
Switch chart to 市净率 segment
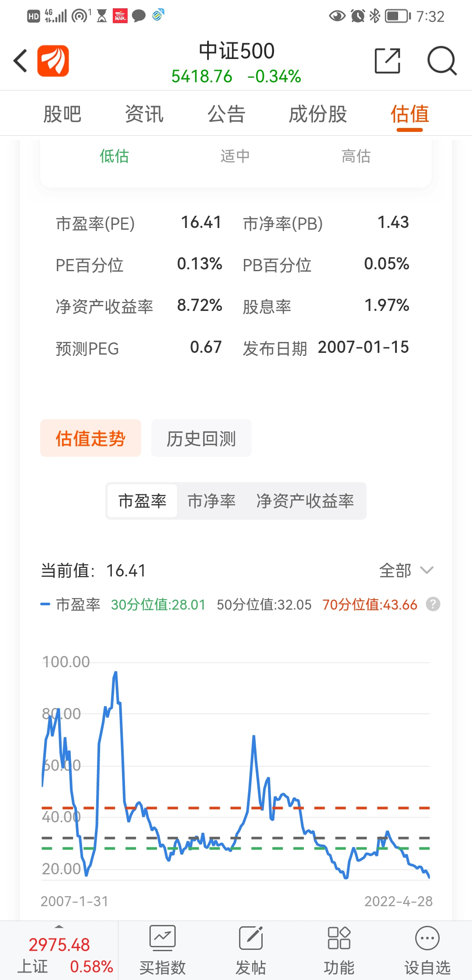click(212, 501)
